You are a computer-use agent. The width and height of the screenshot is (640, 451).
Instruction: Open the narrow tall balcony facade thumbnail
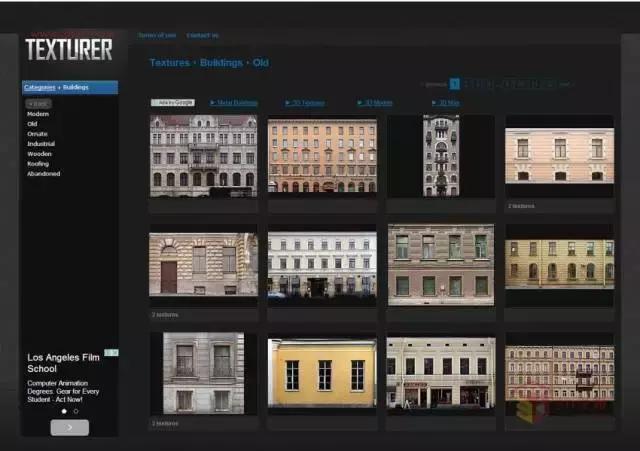[441, 156]
